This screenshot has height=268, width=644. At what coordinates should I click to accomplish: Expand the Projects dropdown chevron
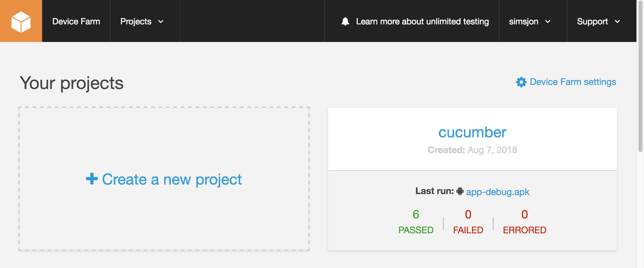pos(161,22)
